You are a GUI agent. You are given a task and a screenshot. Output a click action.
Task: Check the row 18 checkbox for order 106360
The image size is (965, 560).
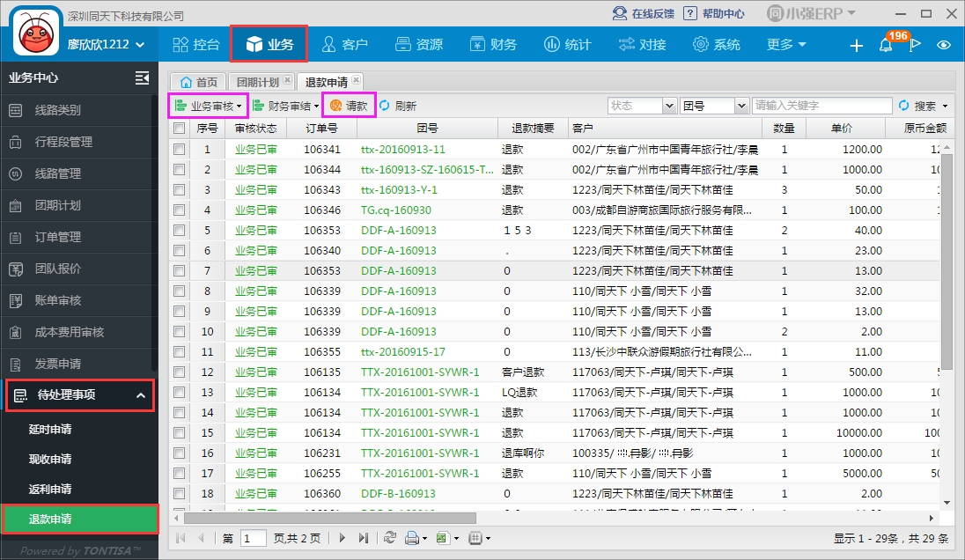179,494
